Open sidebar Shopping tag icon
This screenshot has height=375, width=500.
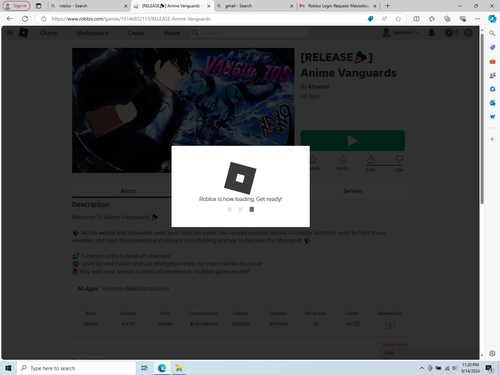(x=492, y=47)
